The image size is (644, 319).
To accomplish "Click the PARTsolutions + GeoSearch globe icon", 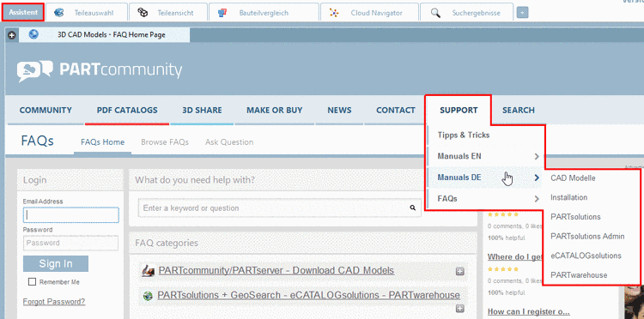I will pyautogui.click(x=148, y=295).
